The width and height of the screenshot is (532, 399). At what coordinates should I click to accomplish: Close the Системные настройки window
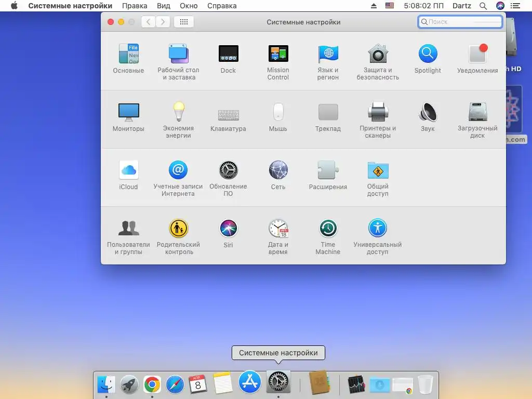click(x=111, y=22)
